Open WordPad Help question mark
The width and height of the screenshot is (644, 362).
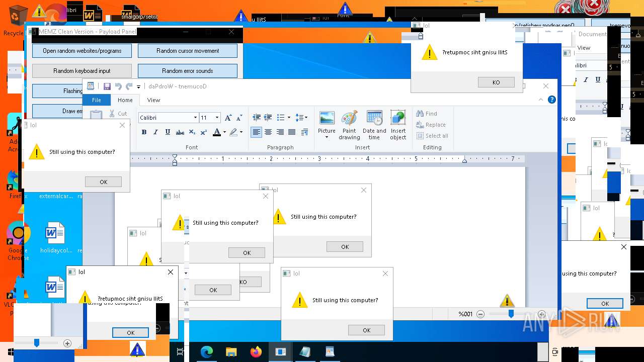pos(552,100)
